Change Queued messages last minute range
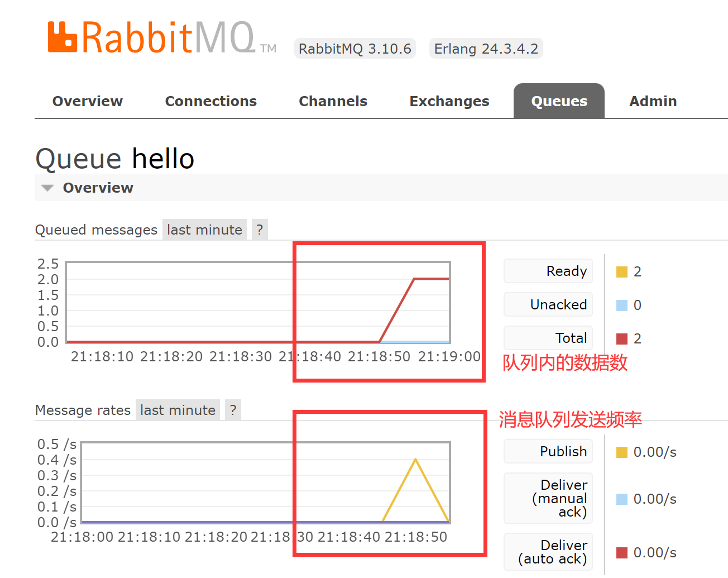The height and width of the screenshot is (578, 728). tap(204, 230)
